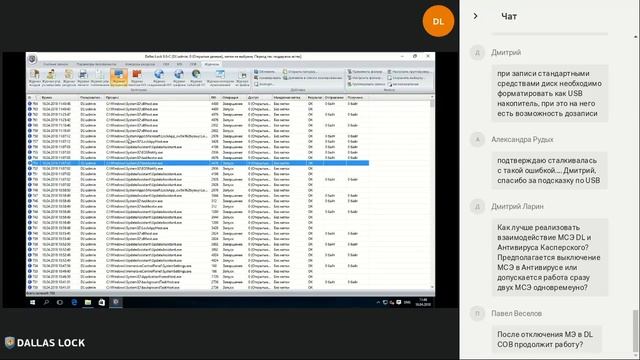Collapse the Чат panel with chevron
Screen dimensions: 640x360
tap(476, 16)
